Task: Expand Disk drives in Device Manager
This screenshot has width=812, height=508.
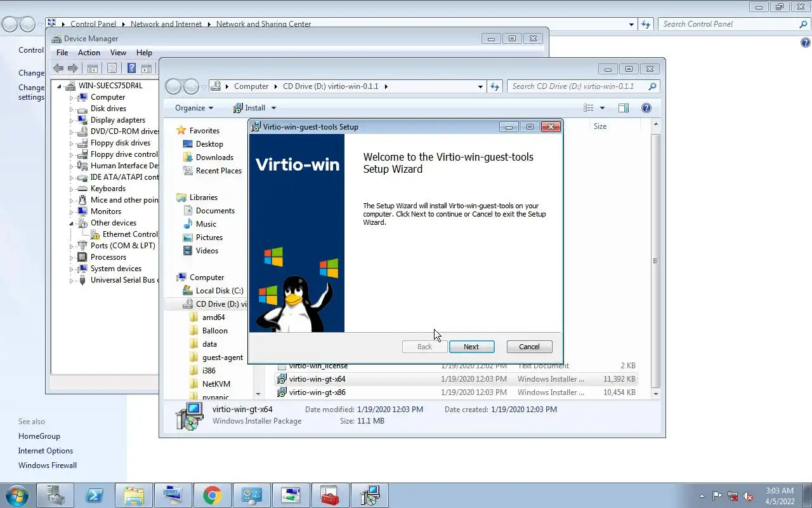Action: tap(72, 109)
